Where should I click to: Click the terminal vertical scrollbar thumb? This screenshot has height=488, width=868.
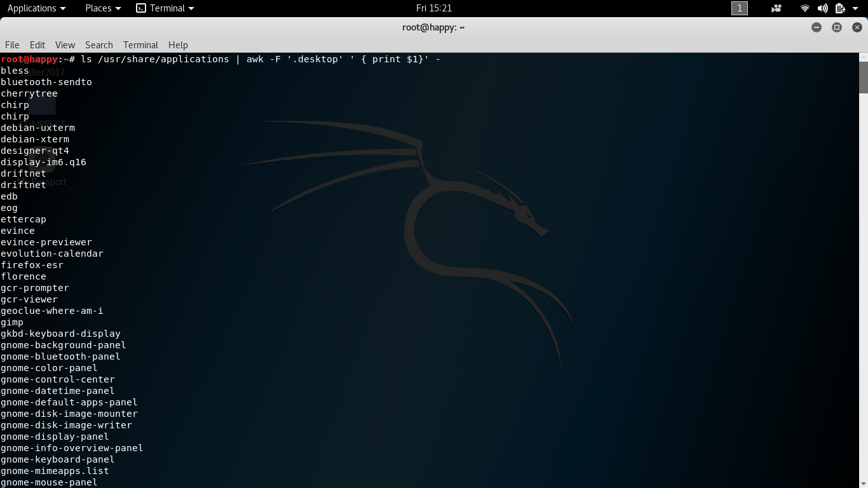pos(864,77)
